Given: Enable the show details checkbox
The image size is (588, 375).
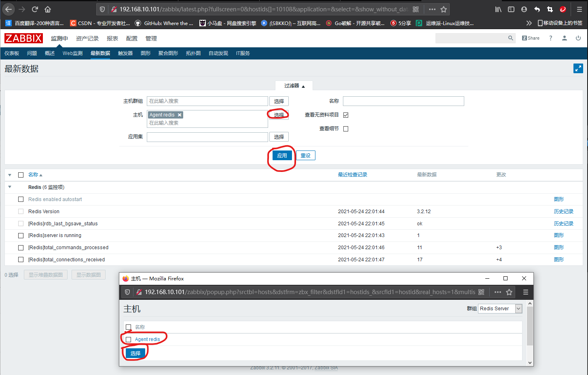Looking at the screenshot, I should coord(346,129).
